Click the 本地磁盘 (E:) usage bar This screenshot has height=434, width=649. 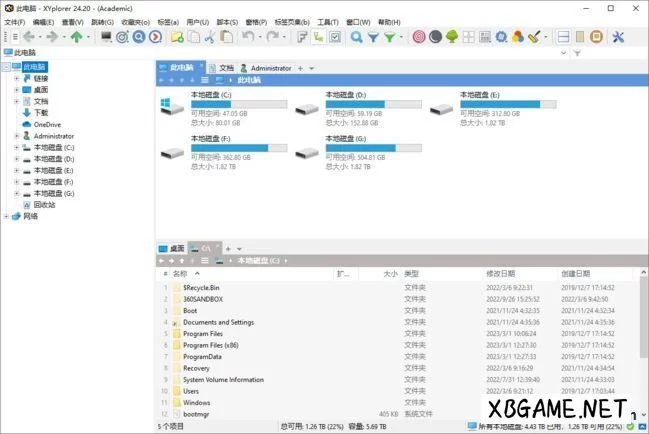[x=500, y=105]
